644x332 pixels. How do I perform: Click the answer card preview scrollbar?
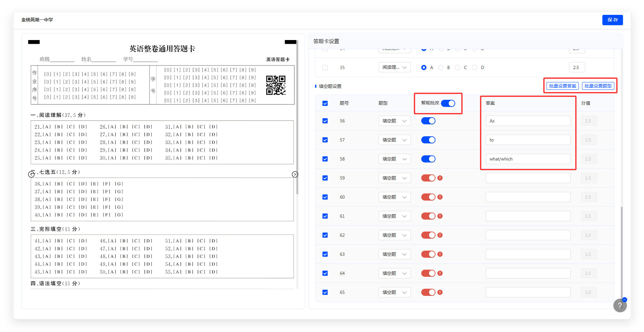[x=297, y=117]
